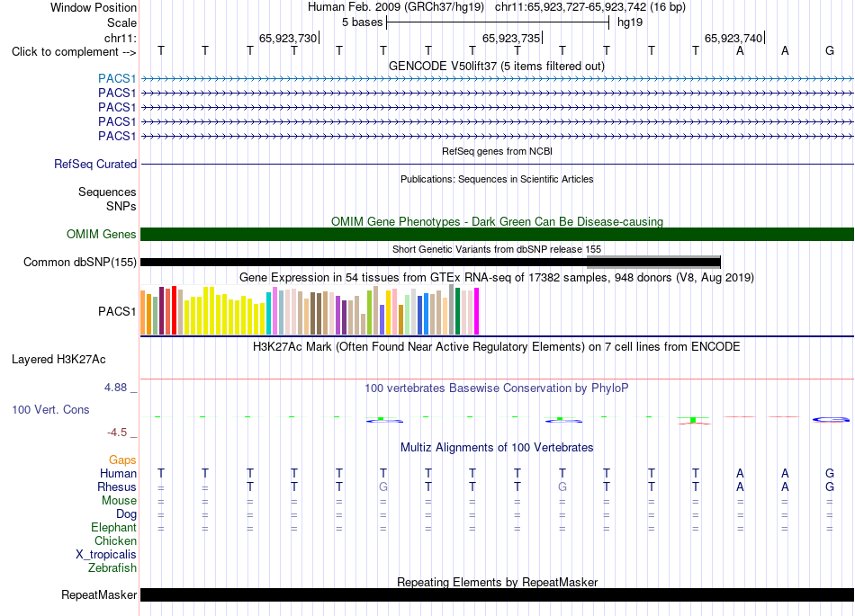Click the PACS1 label beside the GTEx bar chart
Viewport: 855px width, 616px height.
(117, 311)
